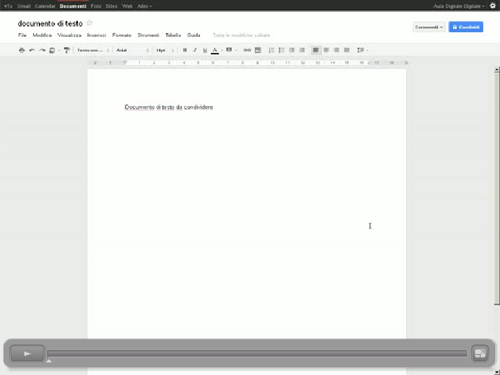The width and height of the screenshot is (500, 375).
Task: Select the paint format tool
Action: (67, 50)
